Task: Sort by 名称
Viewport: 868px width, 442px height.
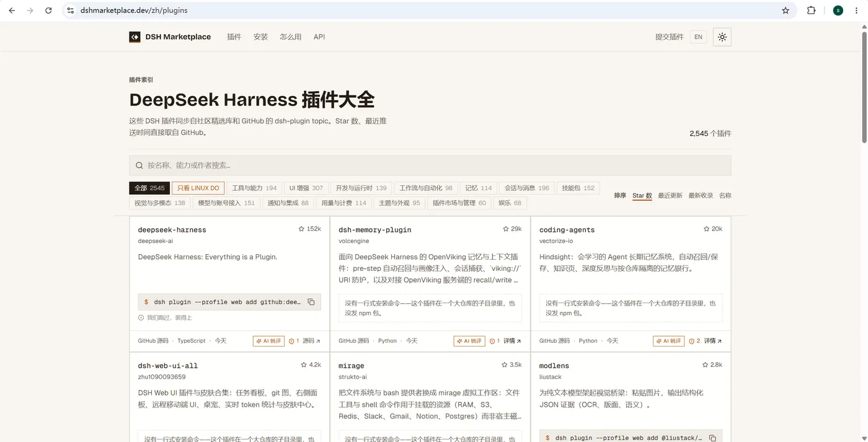Action: (x=725, y=196)
